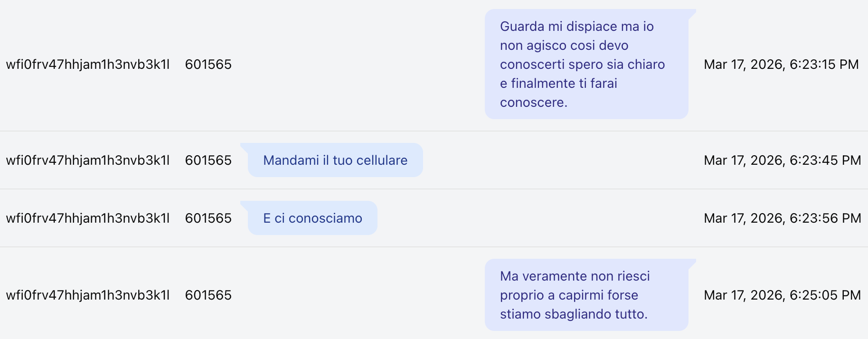Viewport: 868px width, 339px height.
Task: Click 'stiamo sbagliando tutto.' text line
Action: pyautogui.click(x=574, y=314)
